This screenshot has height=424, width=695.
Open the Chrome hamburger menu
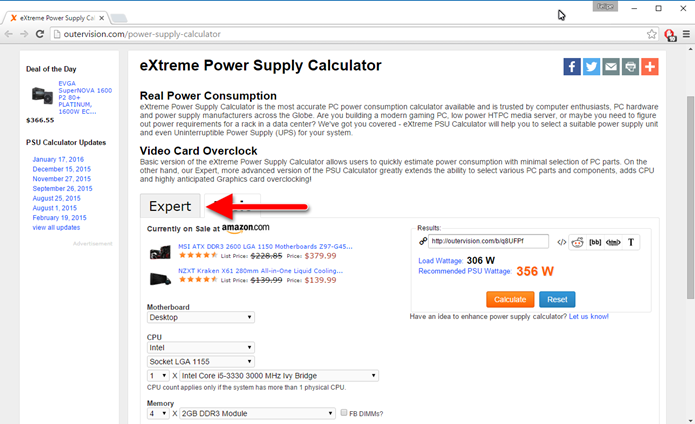(x=686, y=34)
